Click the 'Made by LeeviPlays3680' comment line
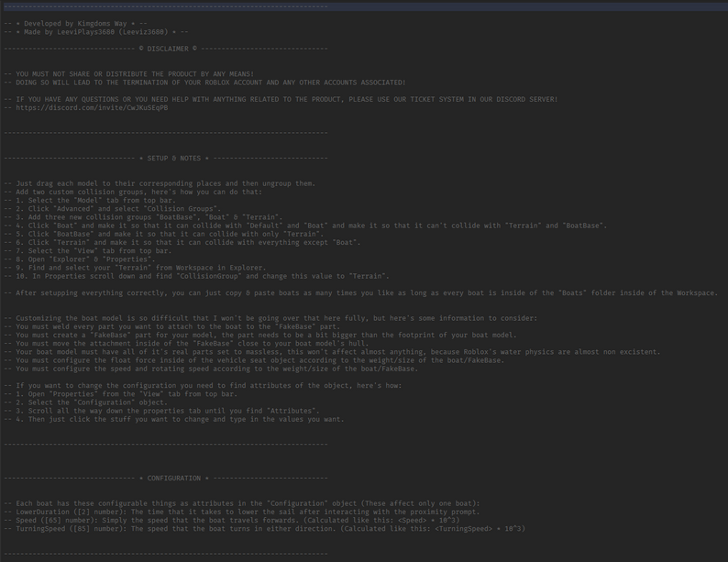 tap(96, 31)
